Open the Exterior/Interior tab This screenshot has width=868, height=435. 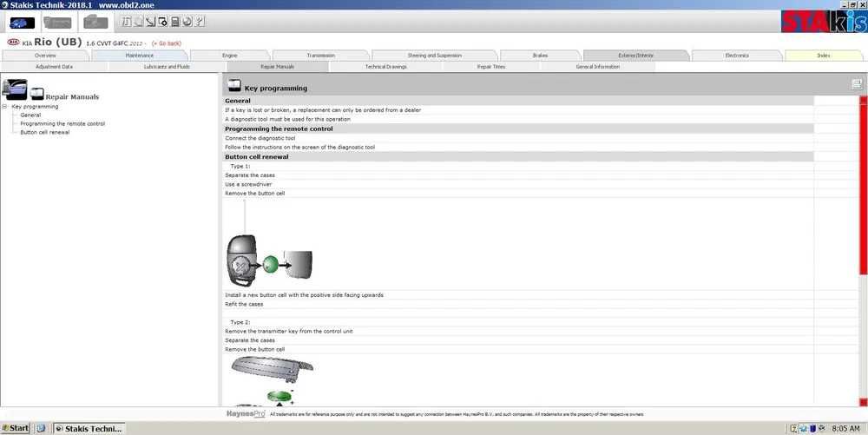(x=636, y=56)
